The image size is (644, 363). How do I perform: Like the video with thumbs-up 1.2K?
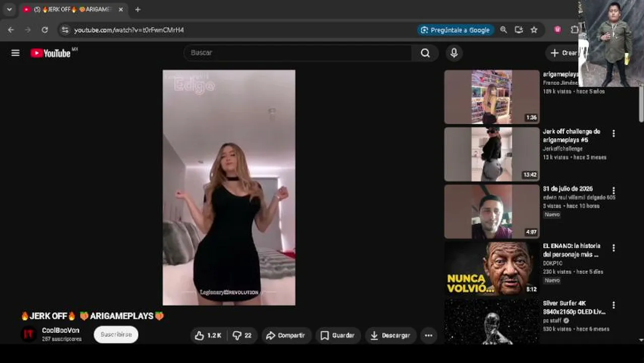point(208,335)
